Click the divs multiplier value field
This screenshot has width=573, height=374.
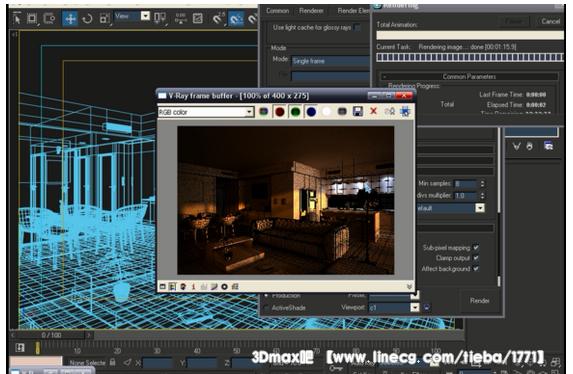465,196
